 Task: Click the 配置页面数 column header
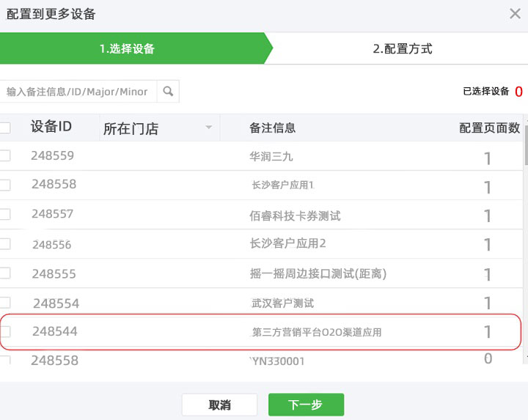489,128
